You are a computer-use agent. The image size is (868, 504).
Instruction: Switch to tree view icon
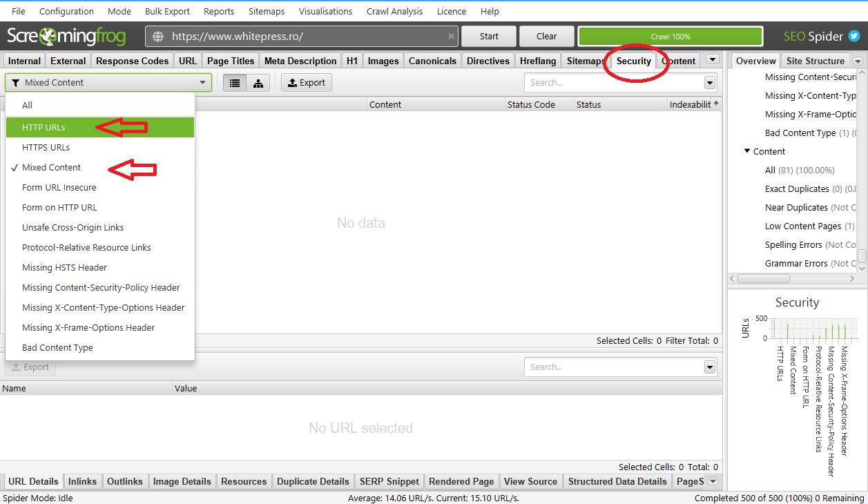(258, 83)
